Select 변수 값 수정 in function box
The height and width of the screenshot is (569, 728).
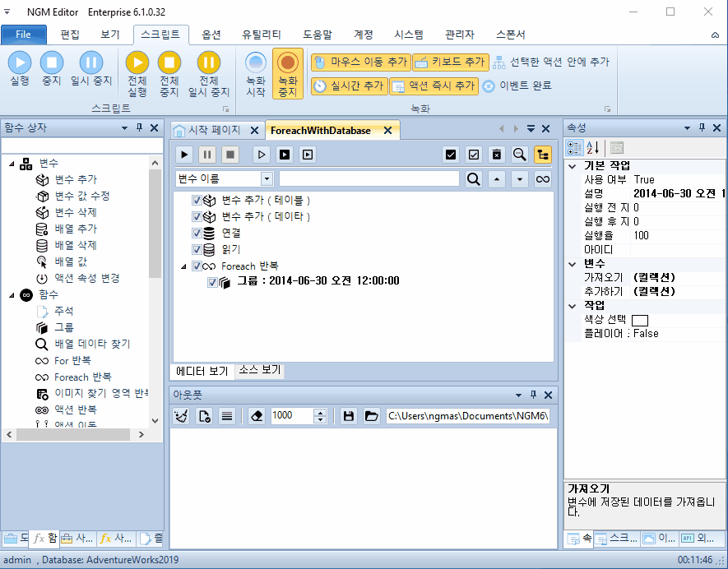[x=82, y=196]
